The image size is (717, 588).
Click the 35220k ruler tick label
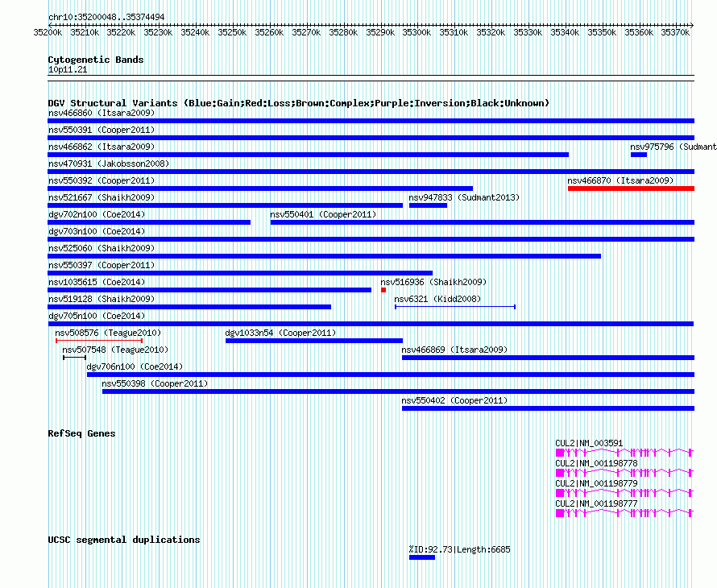121,32
